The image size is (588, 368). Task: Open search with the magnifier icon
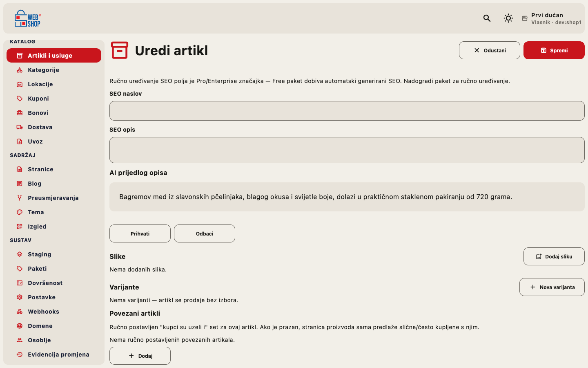(x=487, y=18)
